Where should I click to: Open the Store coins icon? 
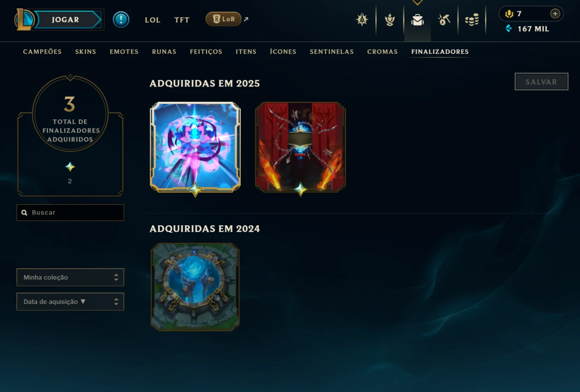point(472,19)
